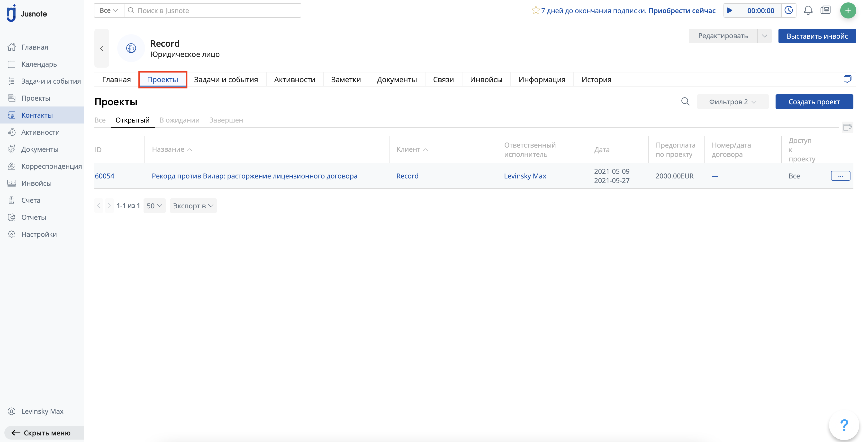Expand arrow next to Редактировать
This screenshot has height=442, width=868.
[764, 36]
